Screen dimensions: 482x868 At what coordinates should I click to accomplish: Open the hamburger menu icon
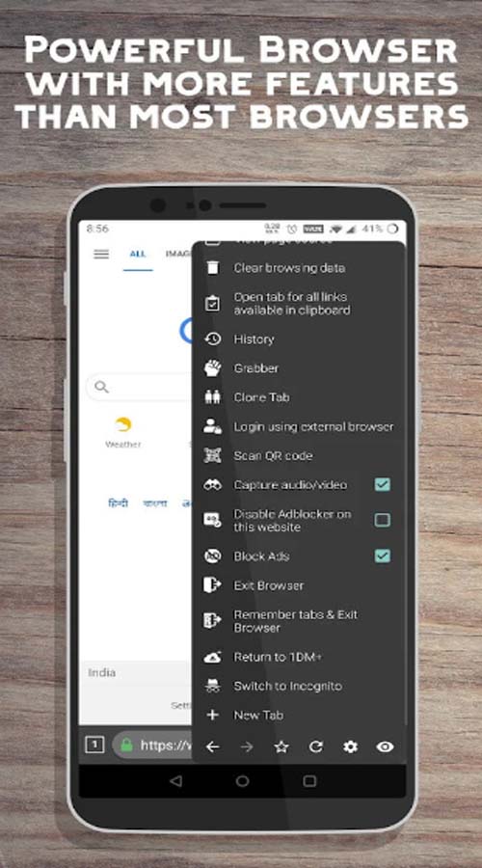pos(101,254)
